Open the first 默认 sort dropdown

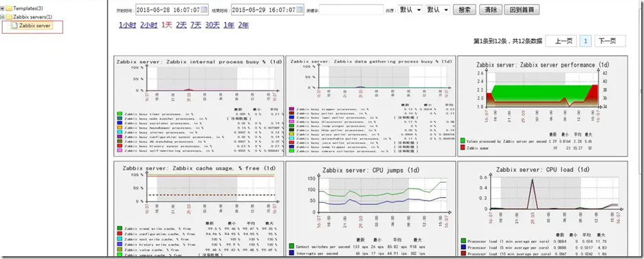(410, 10)
